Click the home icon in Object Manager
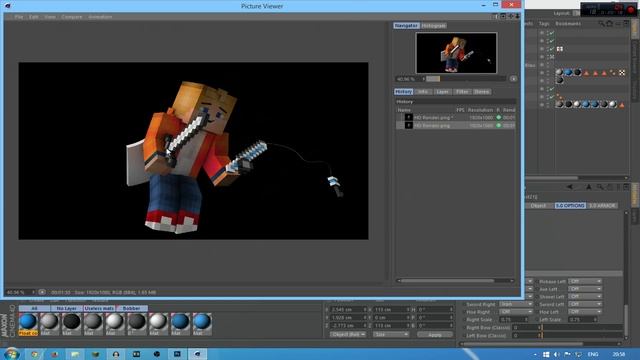 (x=609, y=24)
